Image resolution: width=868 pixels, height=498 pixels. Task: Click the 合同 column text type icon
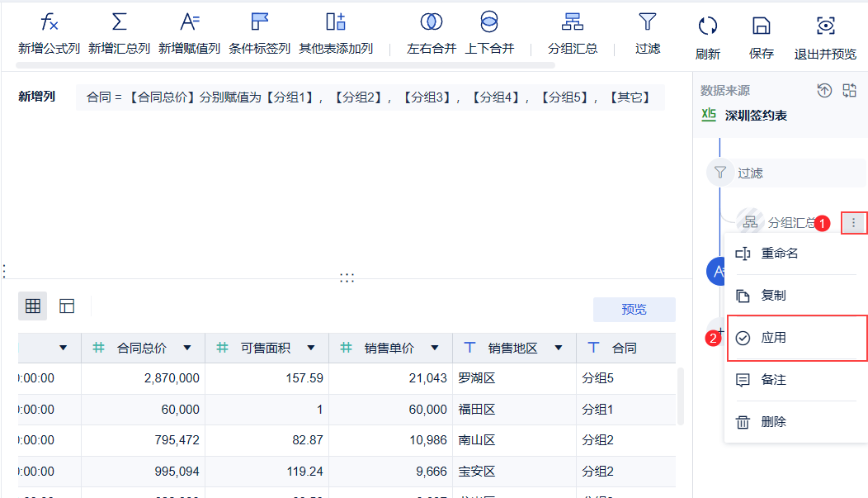[x=593, y=348]
